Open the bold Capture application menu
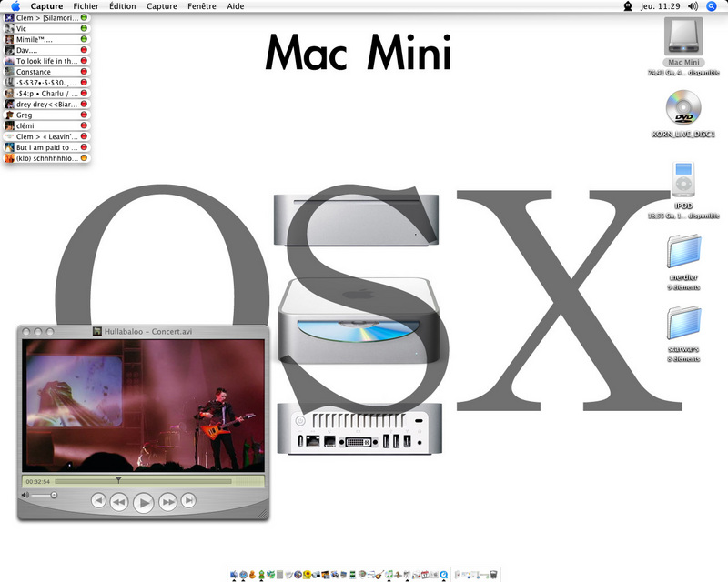728x582 pixels. 46,6
